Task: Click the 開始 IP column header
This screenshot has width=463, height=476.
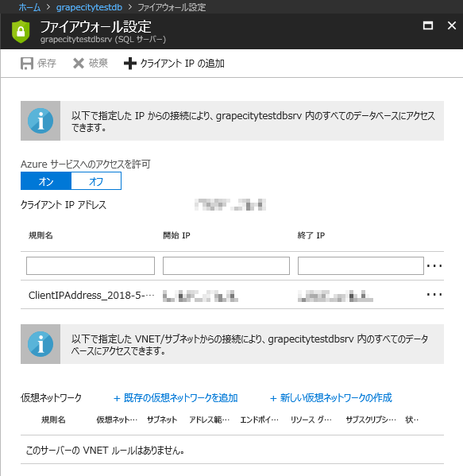Action: coord(176,235)
